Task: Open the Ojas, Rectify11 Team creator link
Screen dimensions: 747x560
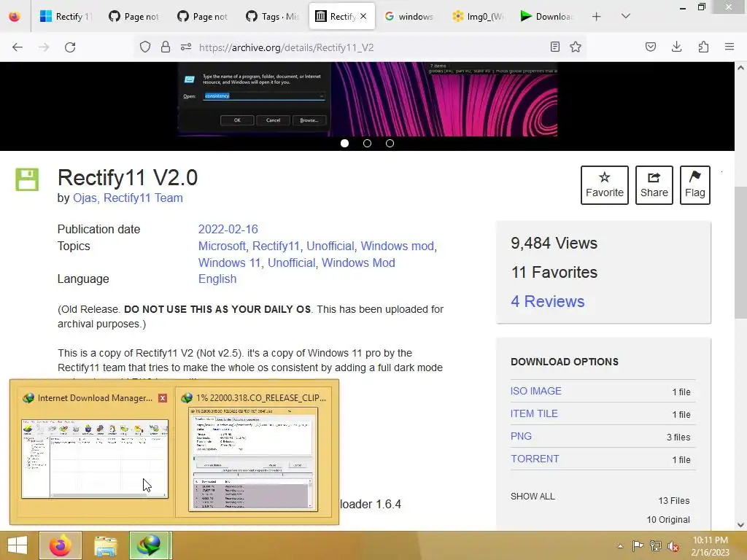Action: pos(128,198)
